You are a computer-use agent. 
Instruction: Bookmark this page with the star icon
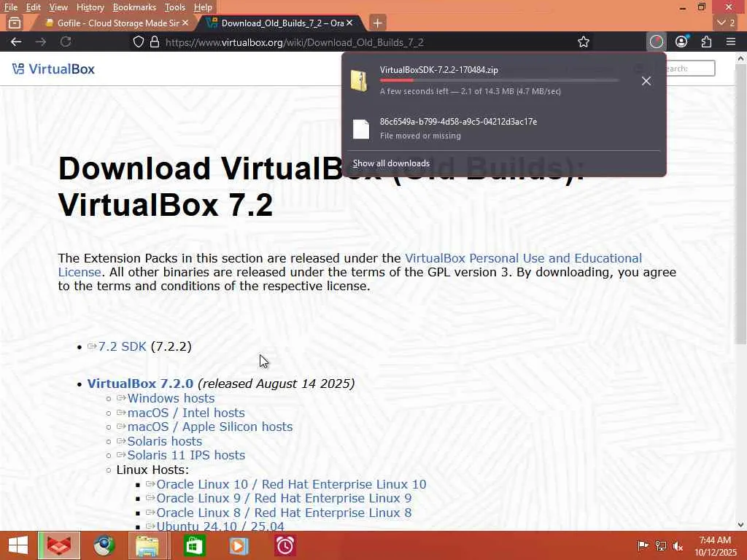[x=583, y=42]
